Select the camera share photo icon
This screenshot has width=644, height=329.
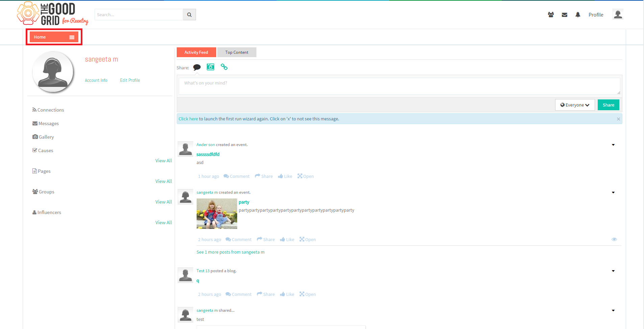[210, 67]
